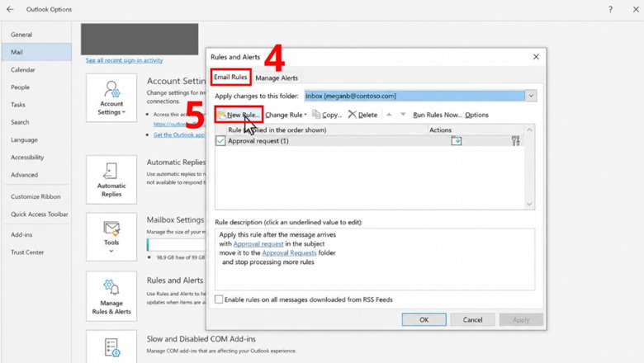Viewport: 644px width, 363px height.
Task: Select Mail in Outlook Options sidebar
Action: click(x=36, y=52)
